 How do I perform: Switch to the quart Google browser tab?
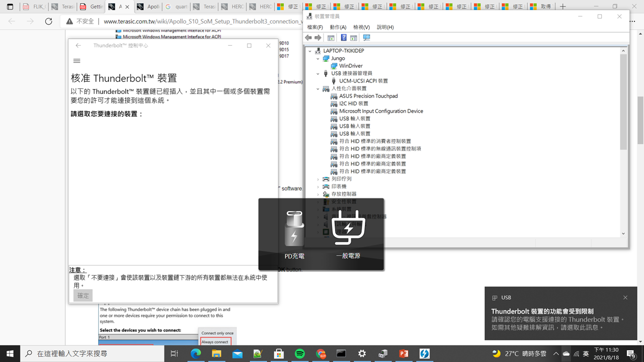coord(176,7)
